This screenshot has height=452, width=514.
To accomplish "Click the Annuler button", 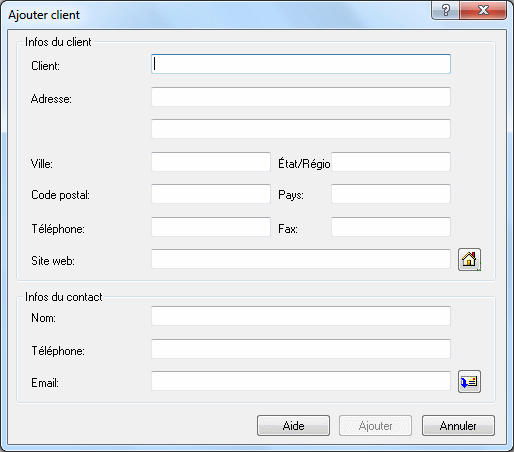I will [458, 425].
